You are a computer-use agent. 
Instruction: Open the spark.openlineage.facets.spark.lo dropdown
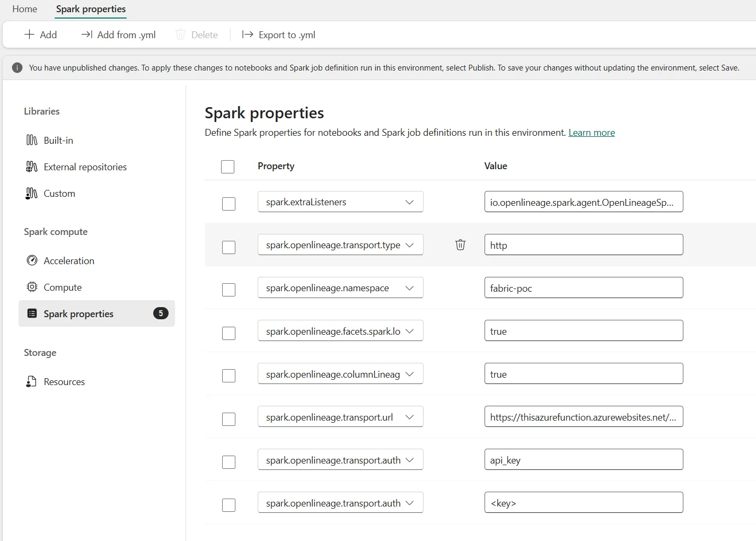click(x=340, y=330)
